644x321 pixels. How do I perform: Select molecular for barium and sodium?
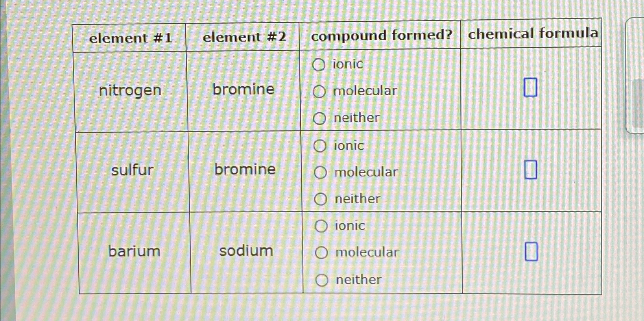click(321, 252)
